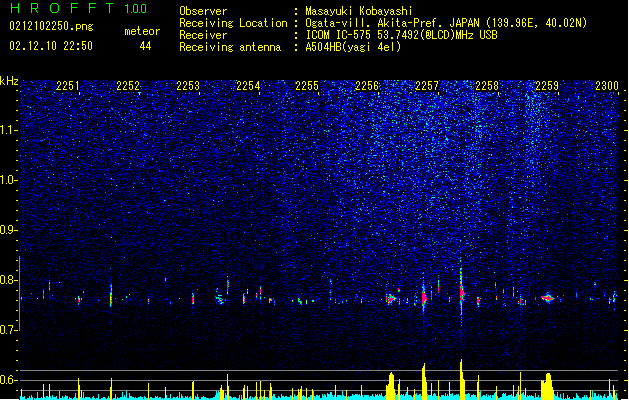The width and height of the screenshot is (629, 400).
Task: Click the 0.8 kHz frequency label
Action: 9,280
